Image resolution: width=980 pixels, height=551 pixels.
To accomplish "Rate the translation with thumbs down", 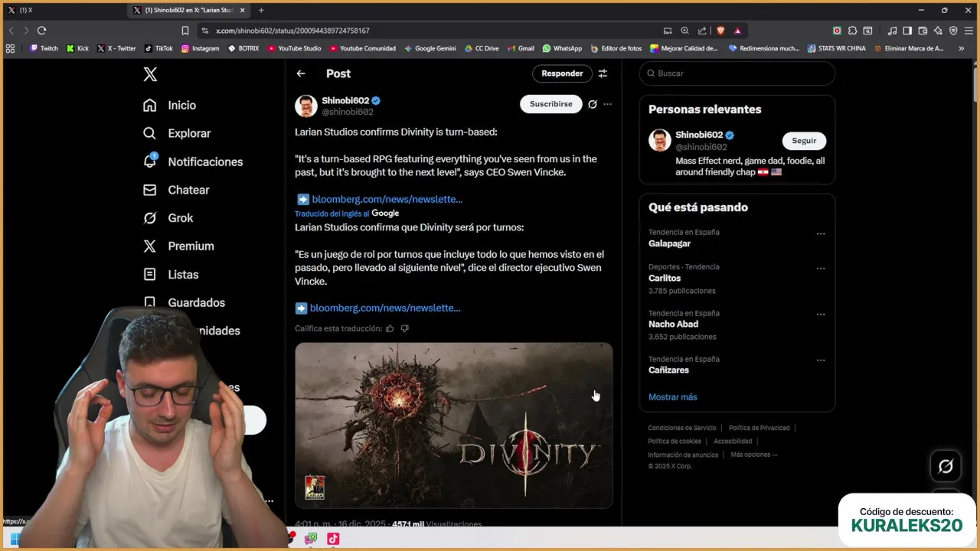I will coord(405,328).
